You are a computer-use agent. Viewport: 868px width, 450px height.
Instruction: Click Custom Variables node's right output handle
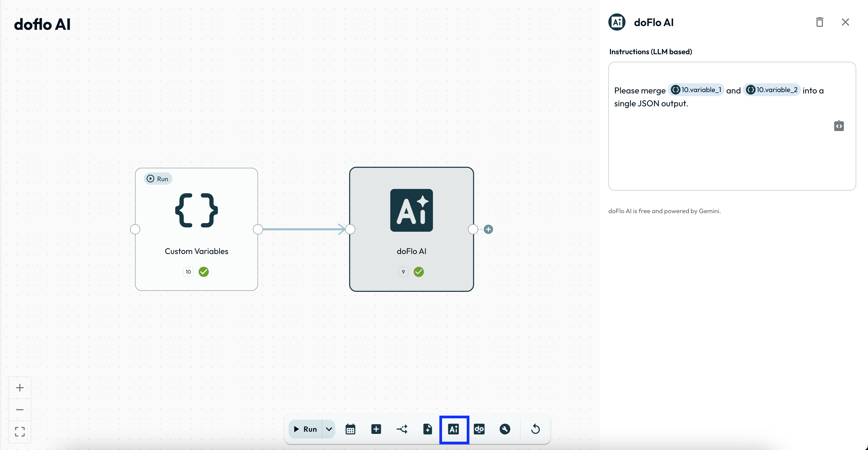coord(258,229)
